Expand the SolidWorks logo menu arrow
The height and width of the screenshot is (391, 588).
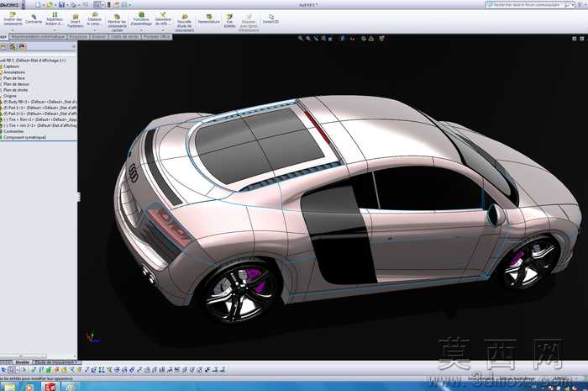click(23, 5)
